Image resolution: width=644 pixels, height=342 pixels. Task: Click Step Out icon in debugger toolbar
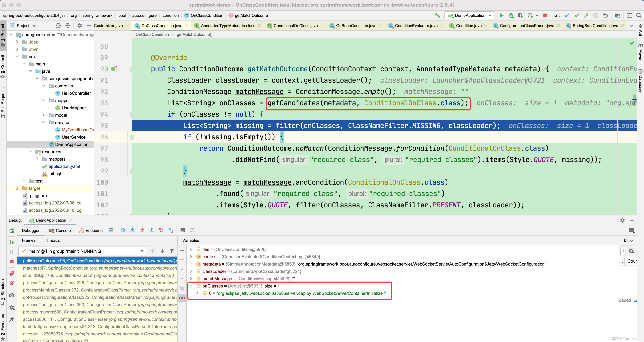point(151,230)
